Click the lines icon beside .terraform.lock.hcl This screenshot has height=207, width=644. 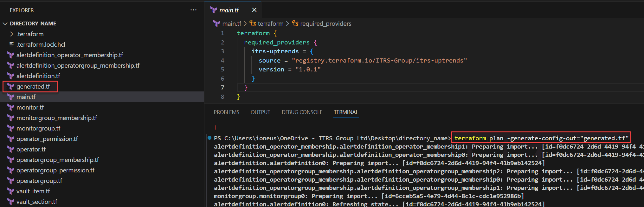(12, 44)
